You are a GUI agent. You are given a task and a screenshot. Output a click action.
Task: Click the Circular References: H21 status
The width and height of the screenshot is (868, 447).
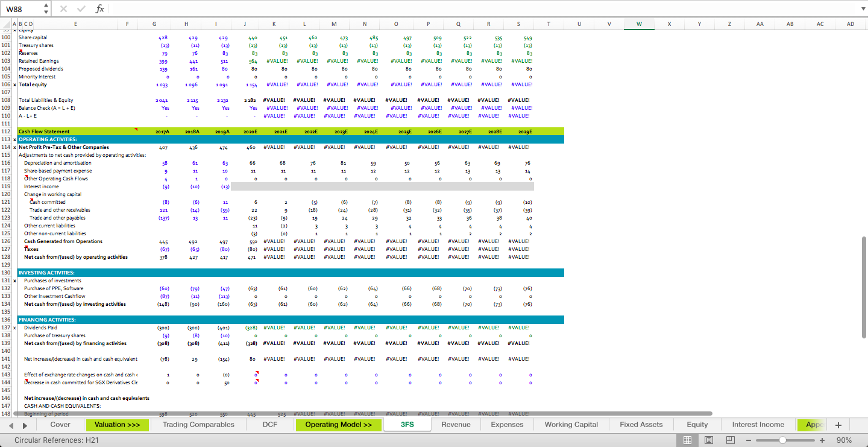click(x=57, y=440)
